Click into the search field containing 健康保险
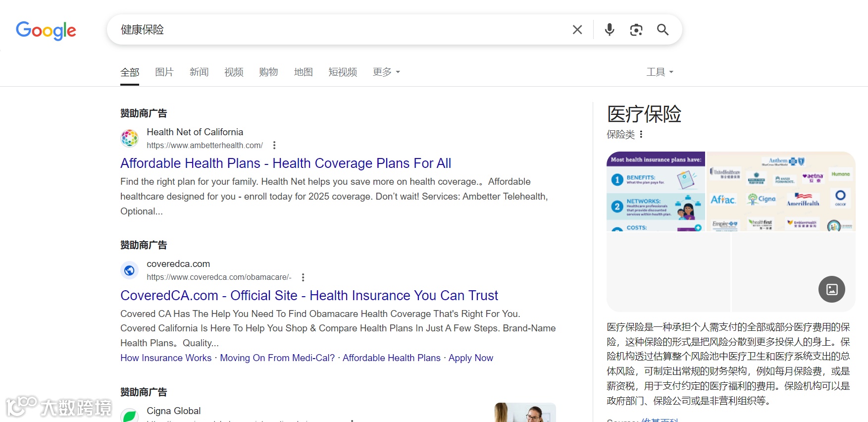Image resolution: width=868 pixels, height=422 pixels. point(342,30)
